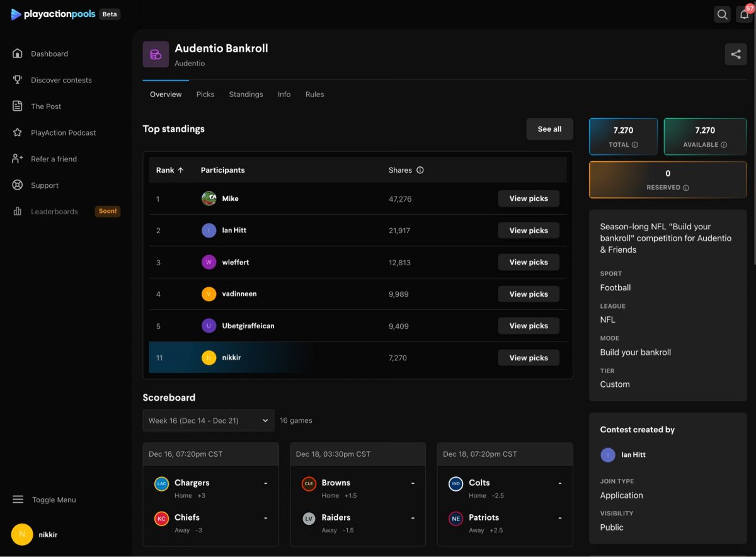This screenshot has width=756, height=557.
Task: Click wleffert's purple avatar
Action: tap(209, 262)
